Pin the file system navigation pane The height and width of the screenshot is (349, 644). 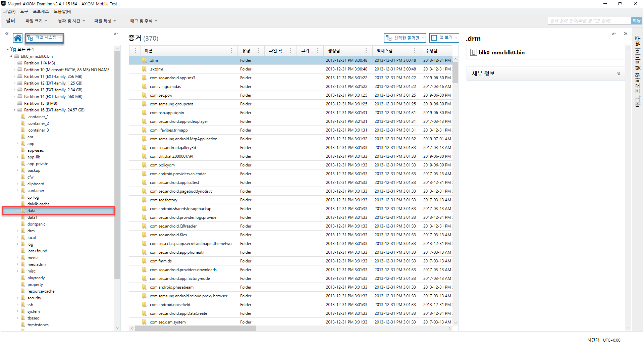(116, 33)
